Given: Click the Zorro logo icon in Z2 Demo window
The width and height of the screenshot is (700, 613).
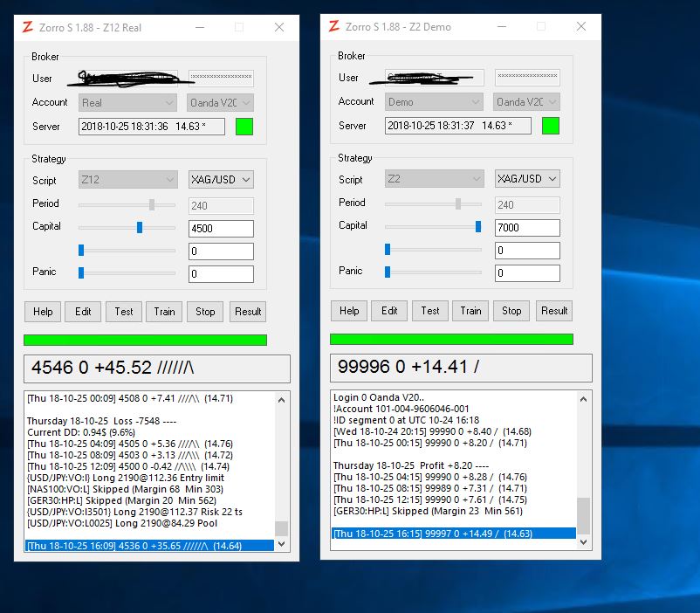Looking at the screenshot, I should pyautogui.click(x=334, y=26).
